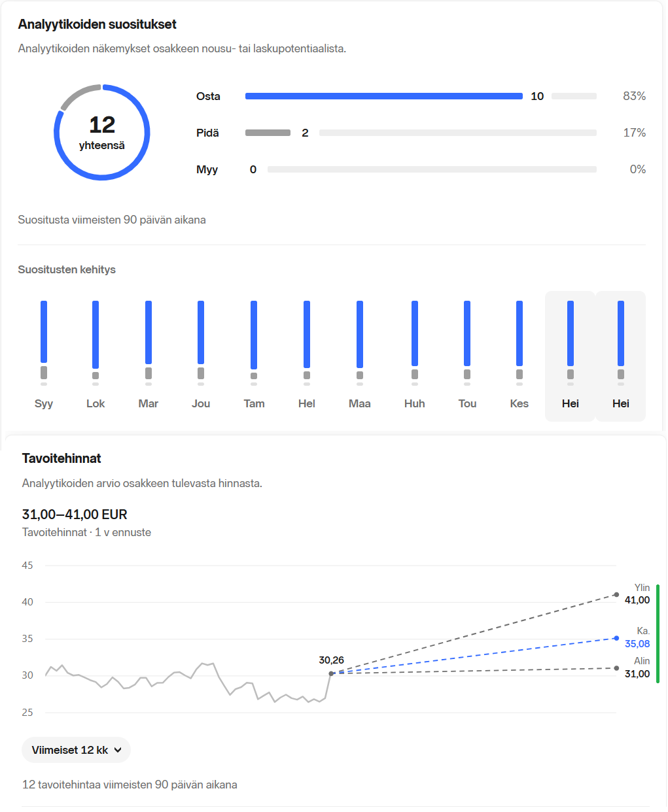The image size is (668, 812).
Task: Click the 12 yhteensä donut chart
Action: tap(102, 132)
